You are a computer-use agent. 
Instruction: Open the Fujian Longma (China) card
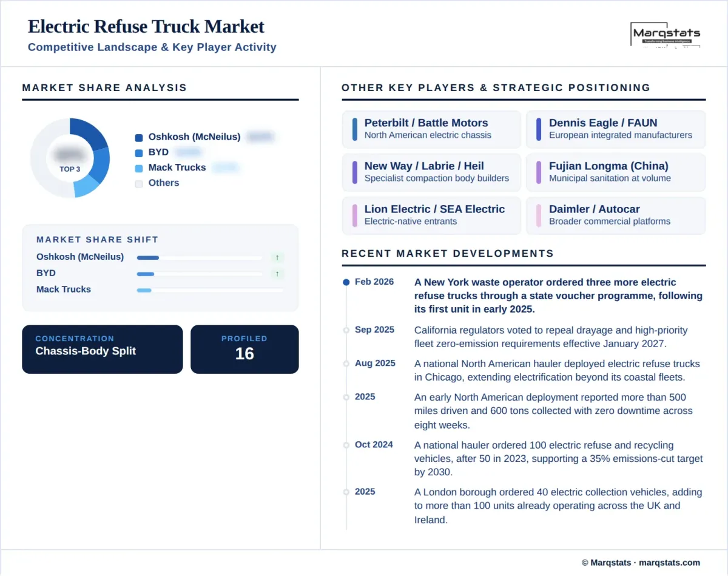coord(616,172)
